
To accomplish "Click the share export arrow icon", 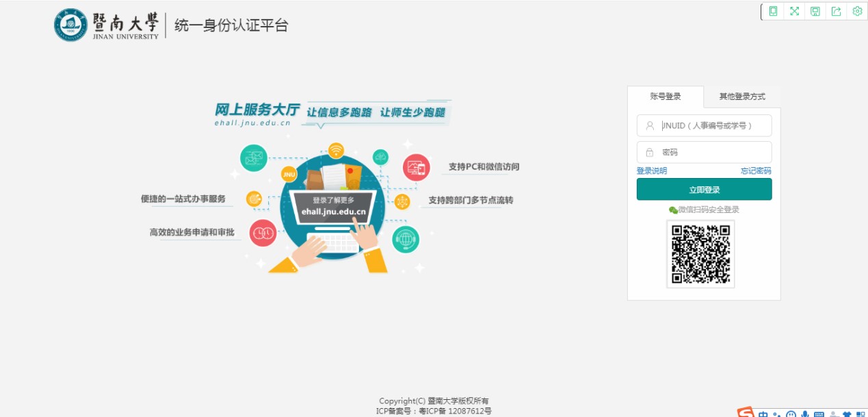I will point(836,11).
